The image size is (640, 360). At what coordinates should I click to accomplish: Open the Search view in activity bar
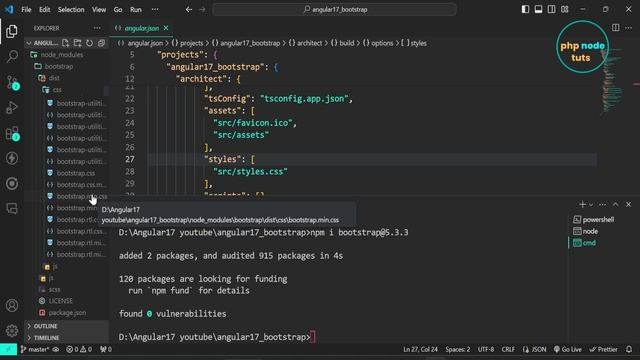pyautogui.click(x=12, y=56)
